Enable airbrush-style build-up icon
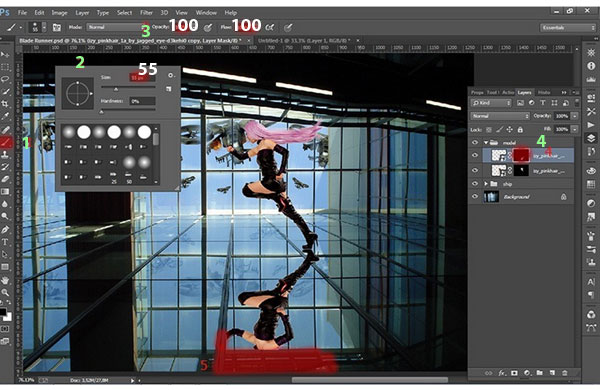Screen dimensions: 600x390 pos(270,28)
